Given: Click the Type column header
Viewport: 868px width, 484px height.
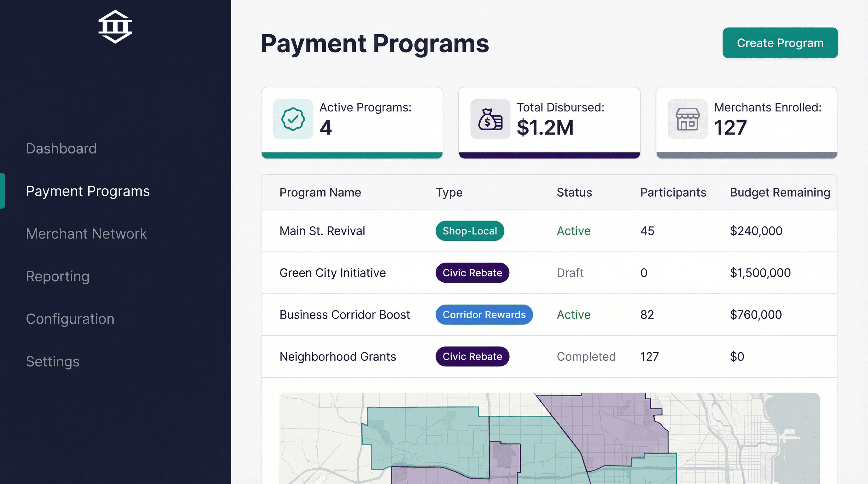Looking at the screenshot, I should point(449,193).
